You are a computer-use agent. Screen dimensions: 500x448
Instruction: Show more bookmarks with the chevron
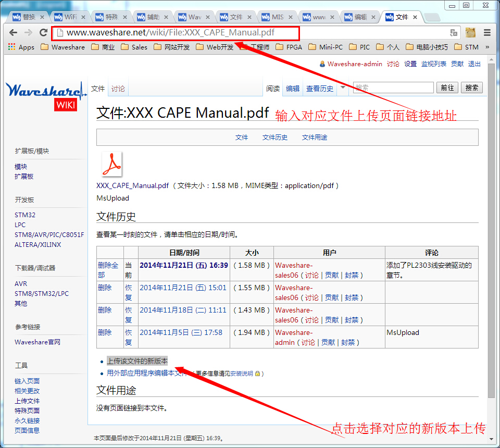[488, 47]
